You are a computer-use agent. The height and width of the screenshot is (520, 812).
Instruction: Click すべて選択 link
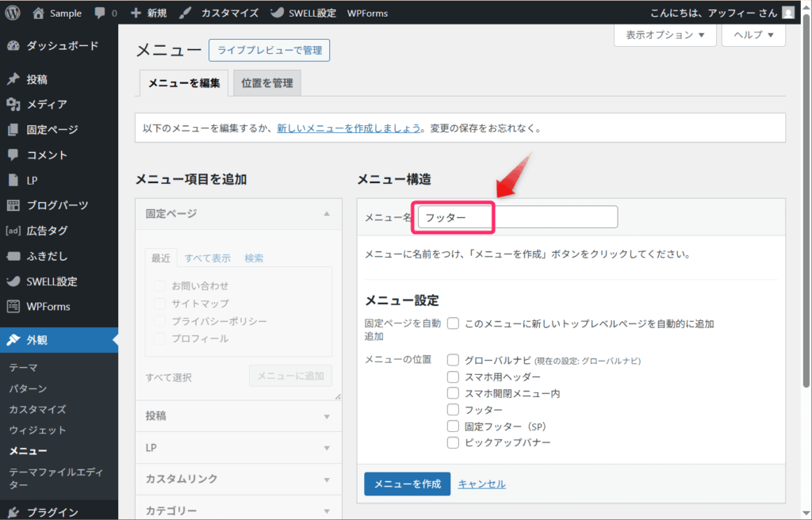click(168, 377)
